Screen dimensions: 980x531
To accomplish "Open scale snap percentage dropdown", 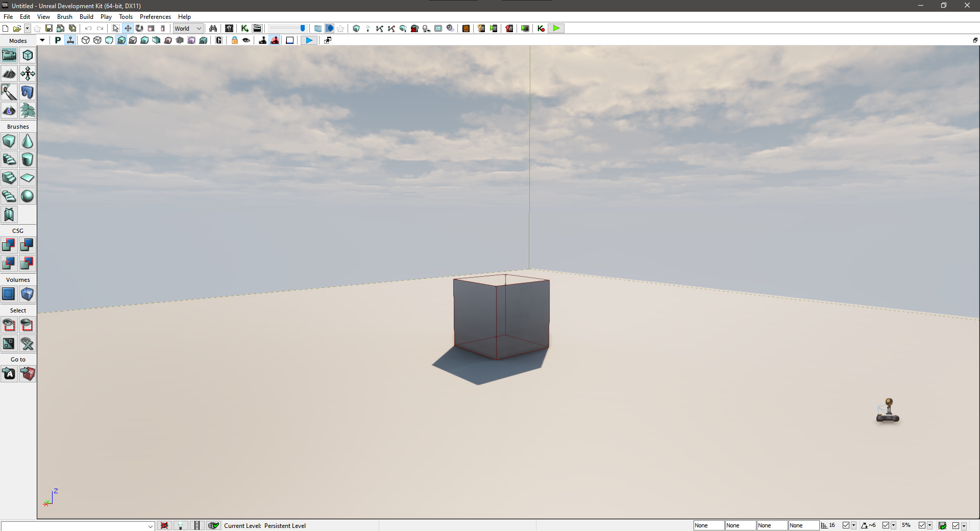I will pyautogui.click(x=929, y=525).
